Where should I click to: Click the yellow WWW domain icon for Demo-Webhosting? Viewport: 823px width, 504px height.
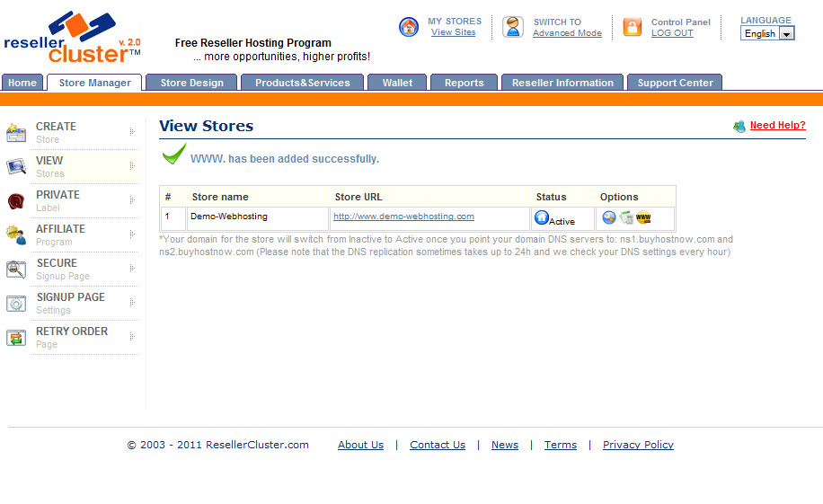coord(643,217)
